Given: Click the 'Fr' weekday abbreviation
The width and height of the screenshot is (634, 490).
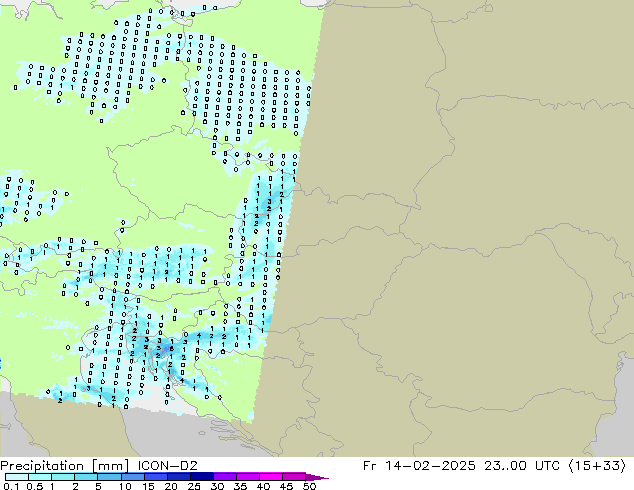Looking at the screenshot, I should click(x=370, y=466).
